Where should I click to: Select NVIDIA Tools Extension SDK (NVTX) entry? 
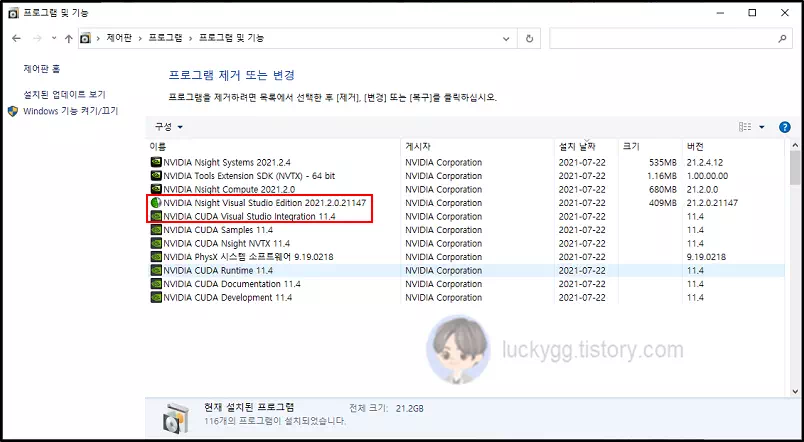[x=249, y=176]
